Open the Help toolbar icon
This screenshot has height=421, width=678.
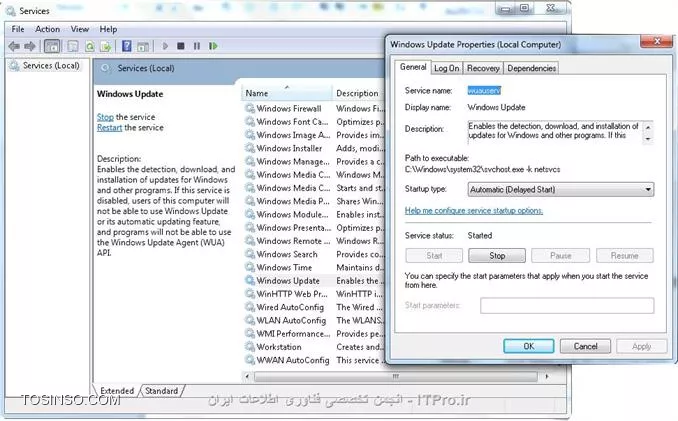click(x=126, y=46)
